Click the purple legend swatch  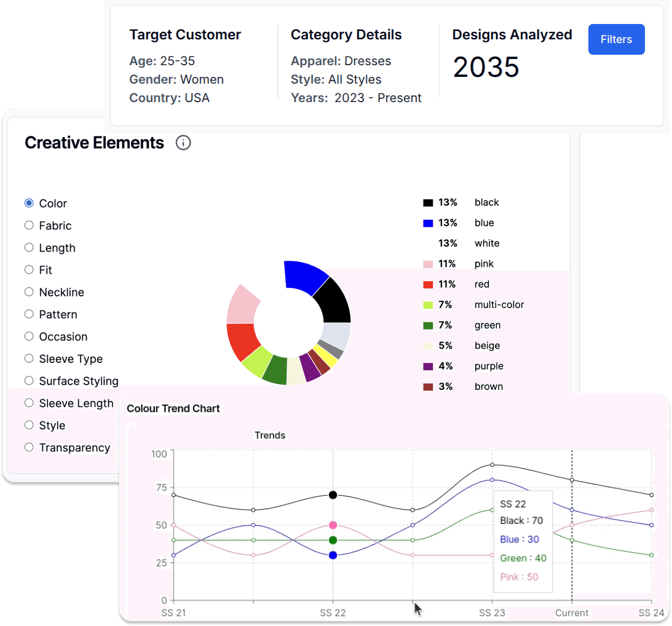tap(427, 366)
